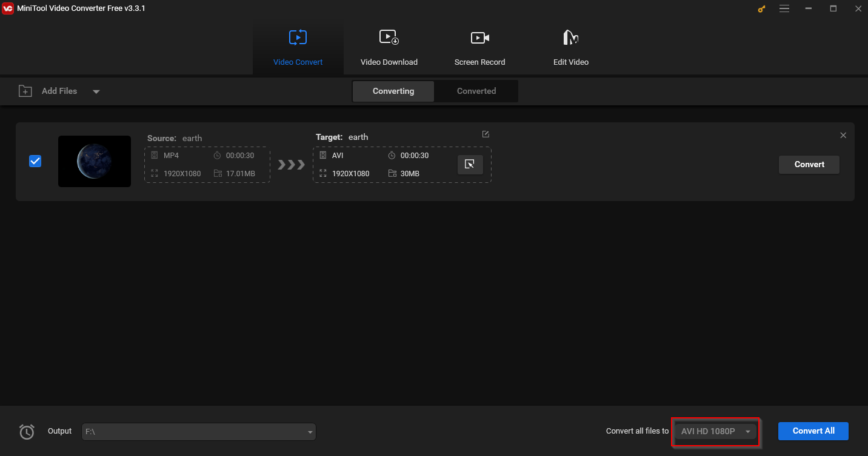The image size is (868, 456).
Task: Minimize the MiniTool window
Action: tap(809, 8)
